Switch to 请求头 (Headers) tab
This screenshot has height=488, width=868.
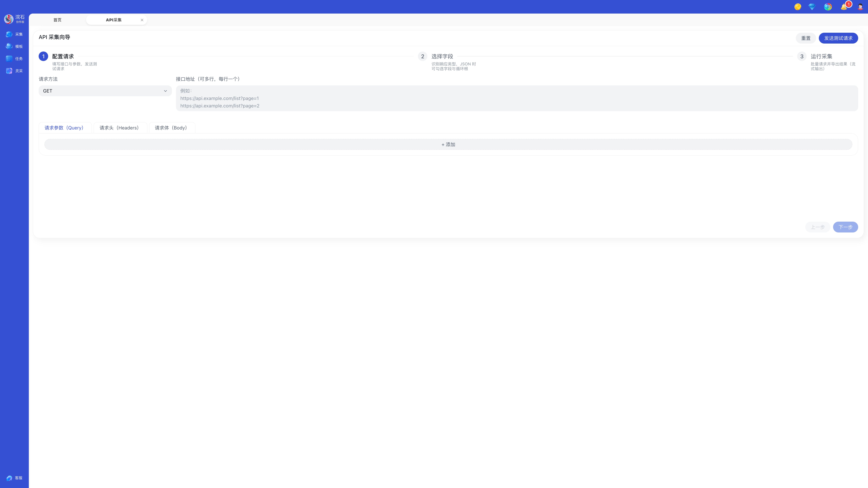119,128
